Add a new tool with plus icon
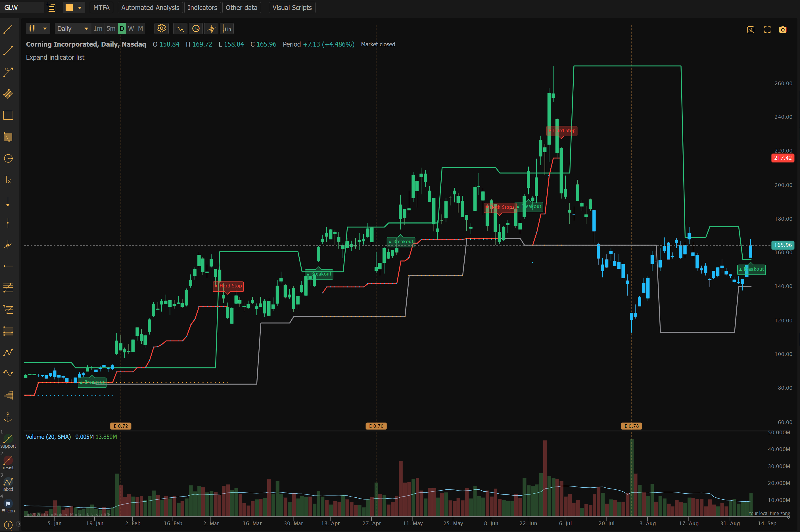Viewport: 800px width, 532px height. (8, 525)
